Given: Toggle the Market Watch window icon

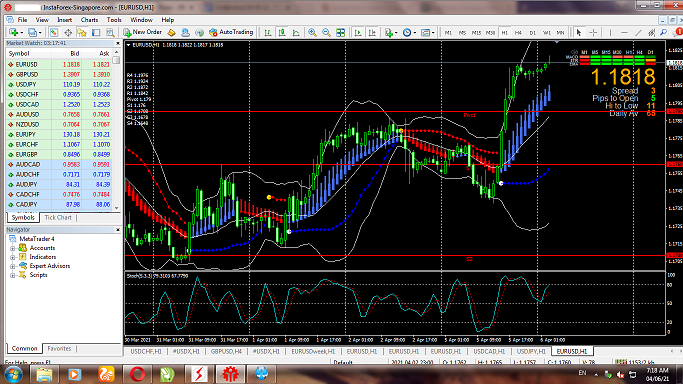Looking at the screenshot, I should point(54,32).
